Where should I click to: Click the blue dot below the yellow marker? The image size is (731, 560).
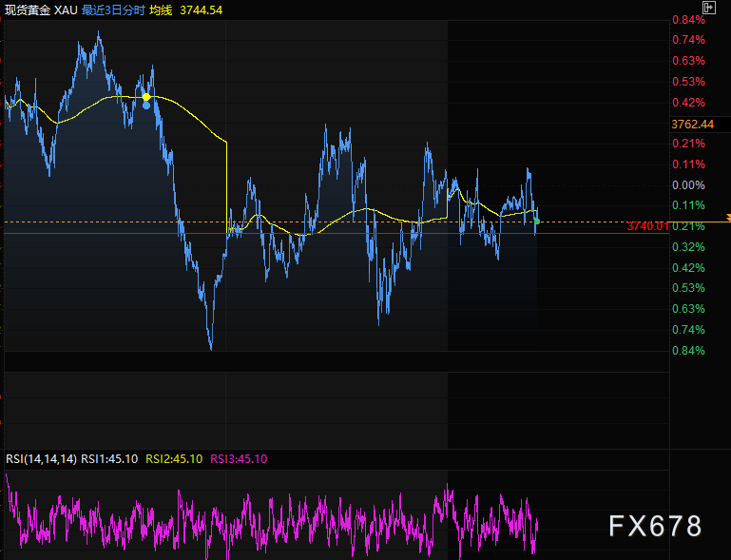point(145,106)
